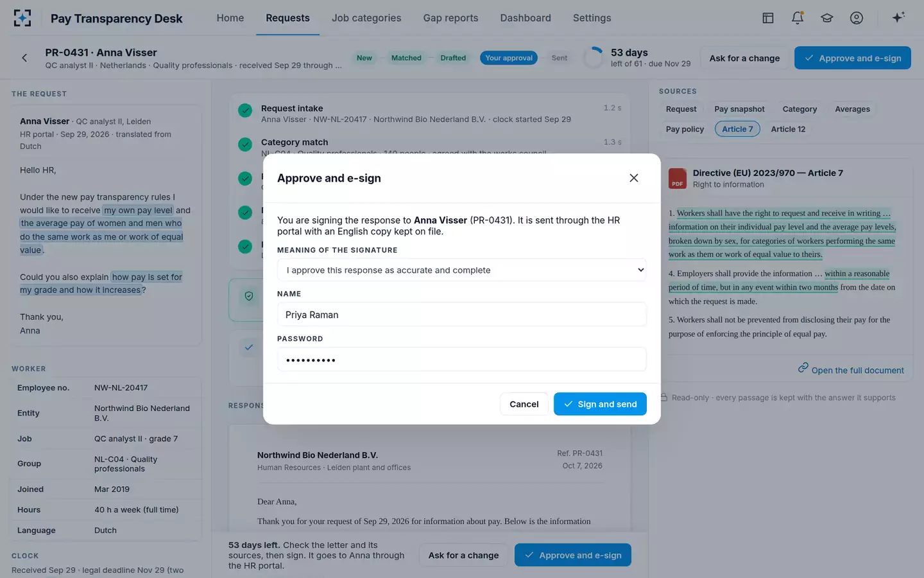
Task: Click the shield icon in the workflow step
Action: (249, 296)
